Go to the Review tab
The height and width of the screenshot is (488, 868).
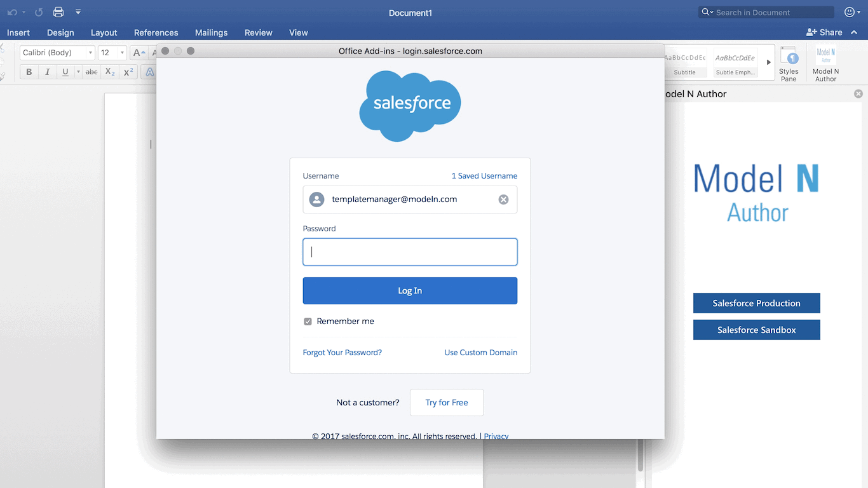pos(259,32)
